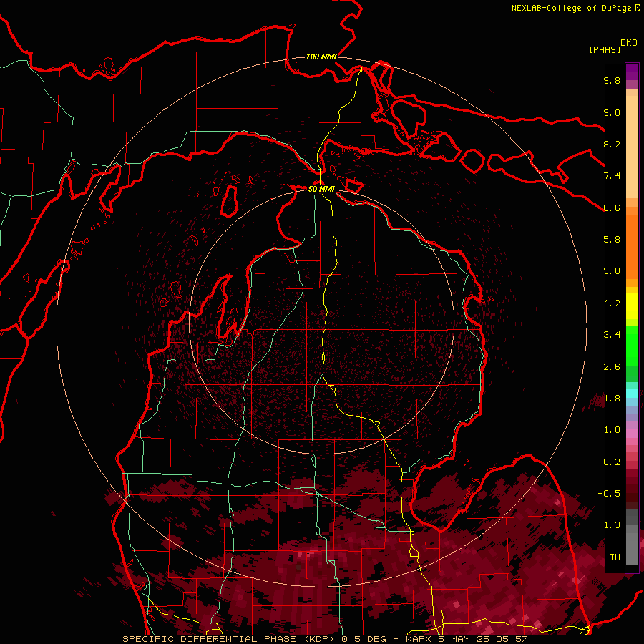The height and width of the screenshot is (644, 644).
Task: Select the 100 NMI range ring label
Action: pos(321,57)
